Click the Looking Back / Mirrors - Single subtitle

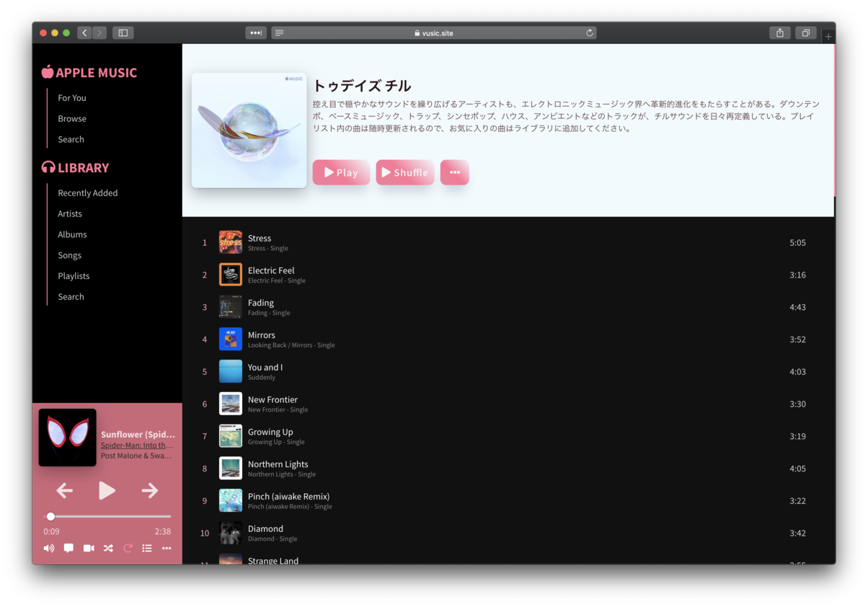coord(291,345)
